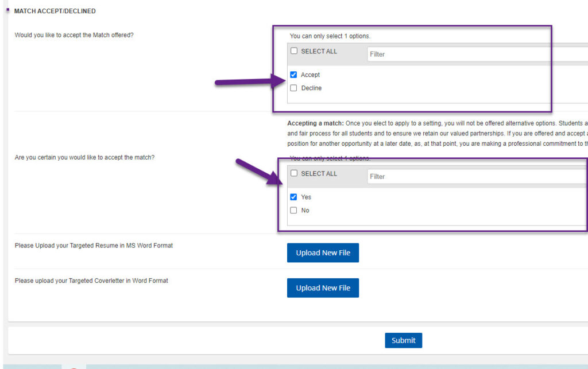
Task: Click the 'Are you certain' question text
Action: [84, 157]
